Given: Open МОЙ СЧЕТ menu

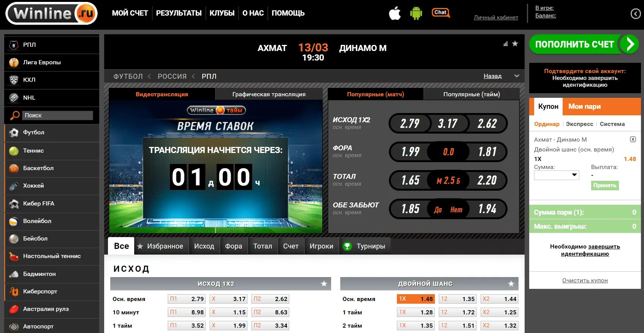Looking at the screenshot, I should point(130,13).
